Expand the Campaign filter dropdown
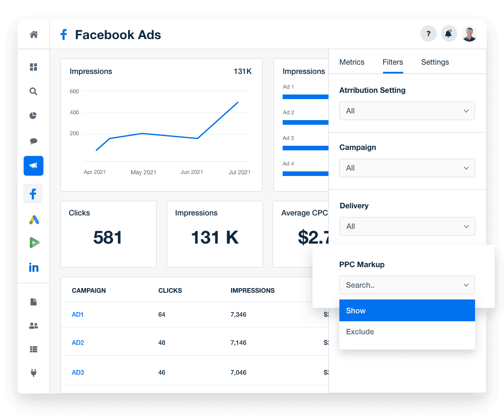This screenshot has width=504, height=420. pos(407,168)
